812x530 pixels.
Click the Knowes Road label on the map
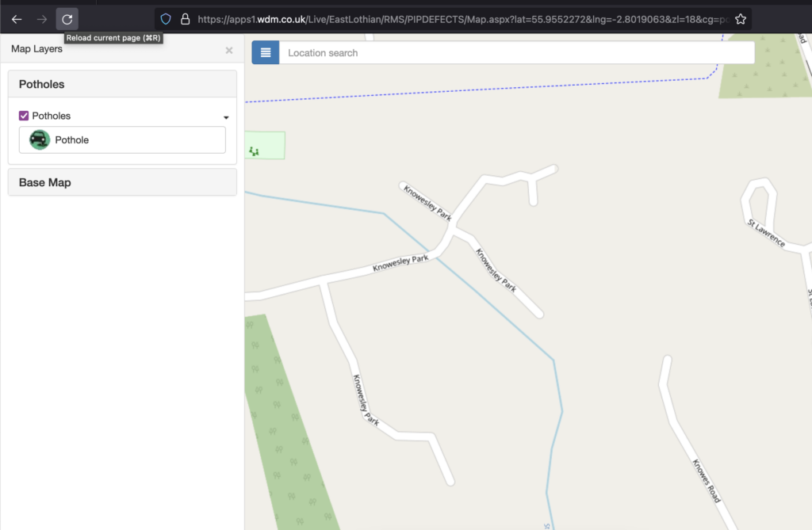(706, 481)
